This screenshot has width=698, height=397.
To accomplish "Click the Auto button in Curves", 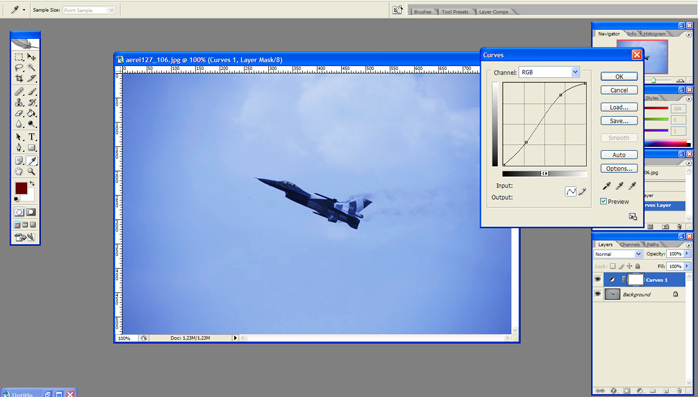I will [x=619, y=154].
